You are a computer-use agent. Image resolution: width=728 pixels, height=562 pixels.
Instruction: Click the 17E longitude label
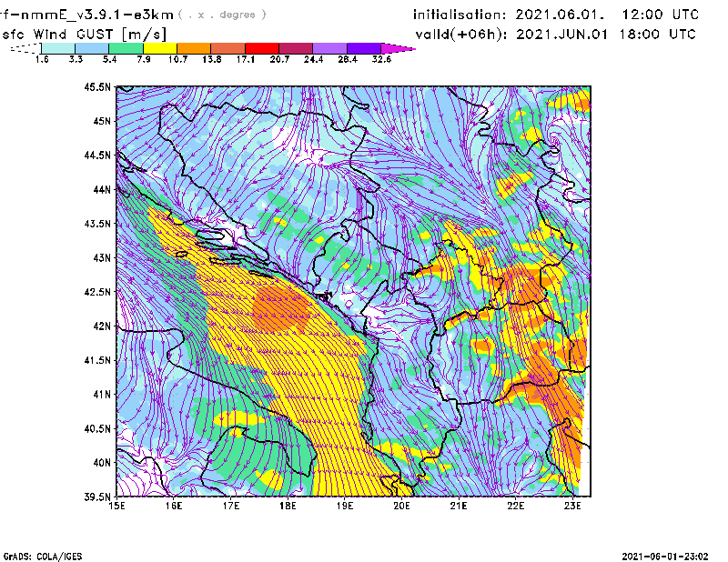231,506
